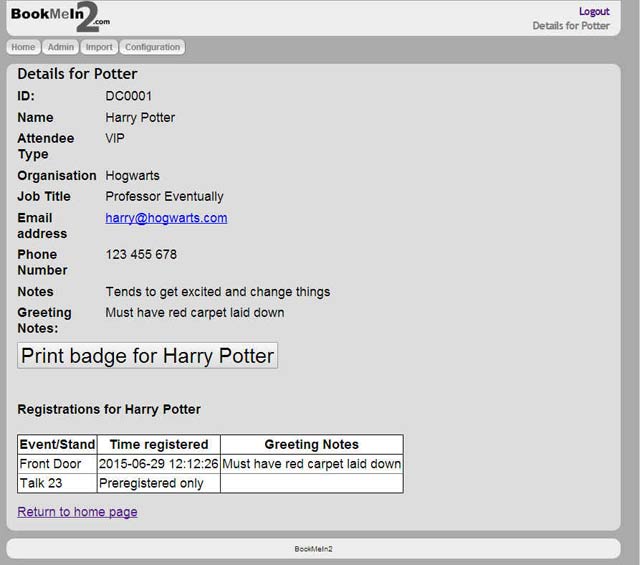
Task: Select the organisation value Hogwarts
Action: click(x=132, y=176)
